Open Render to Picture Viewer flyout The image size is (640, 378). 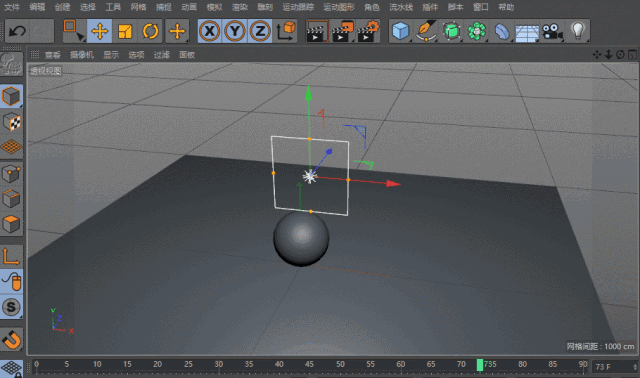pyautogui.click(x=342, y=31)
